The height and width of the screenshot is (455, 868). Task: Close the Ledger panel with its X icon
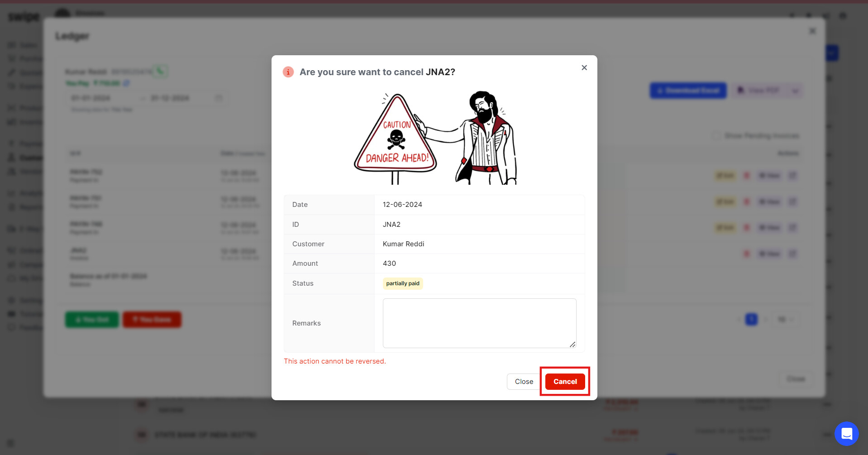(x=812, y=31)
